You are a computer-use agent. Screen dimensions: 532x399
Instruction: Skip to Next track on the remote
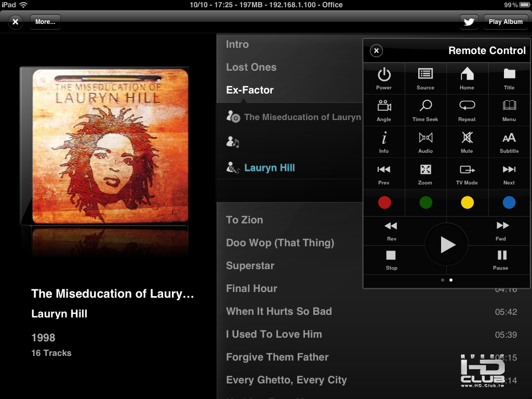[x=509, y=174]
